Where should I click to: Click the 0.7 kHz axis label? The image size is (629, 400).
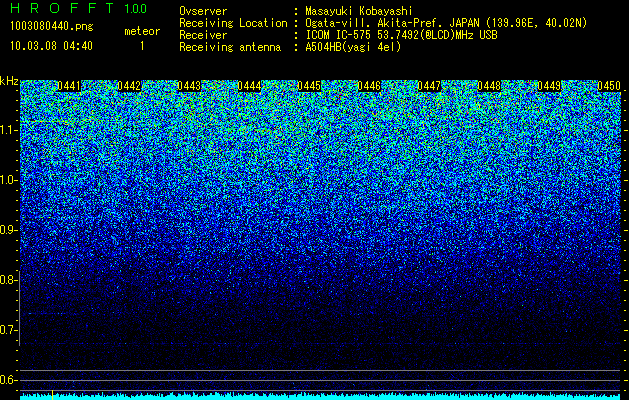click(9, 330)
